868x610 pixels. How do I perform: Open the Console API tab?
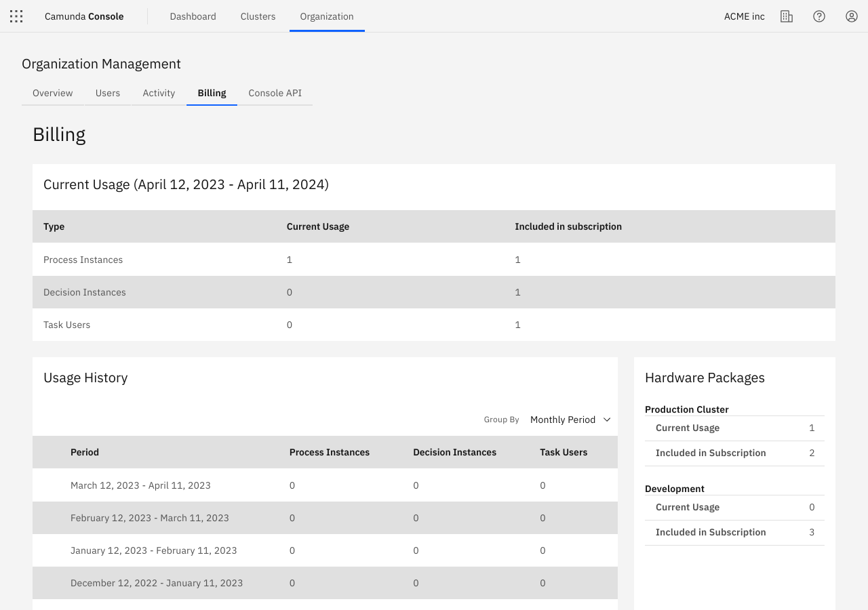tap(275, 93)
